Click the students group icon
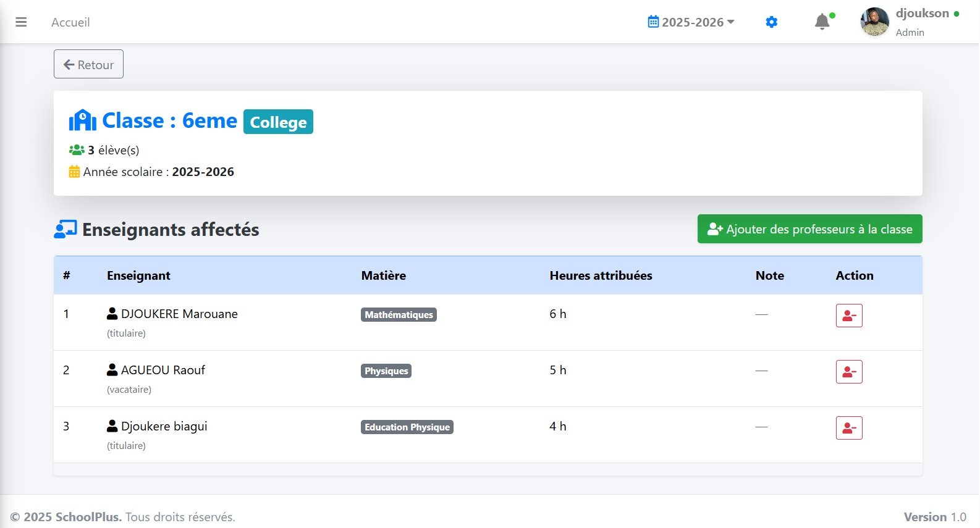This screenshot has height=528, width=980. [77, 150]
